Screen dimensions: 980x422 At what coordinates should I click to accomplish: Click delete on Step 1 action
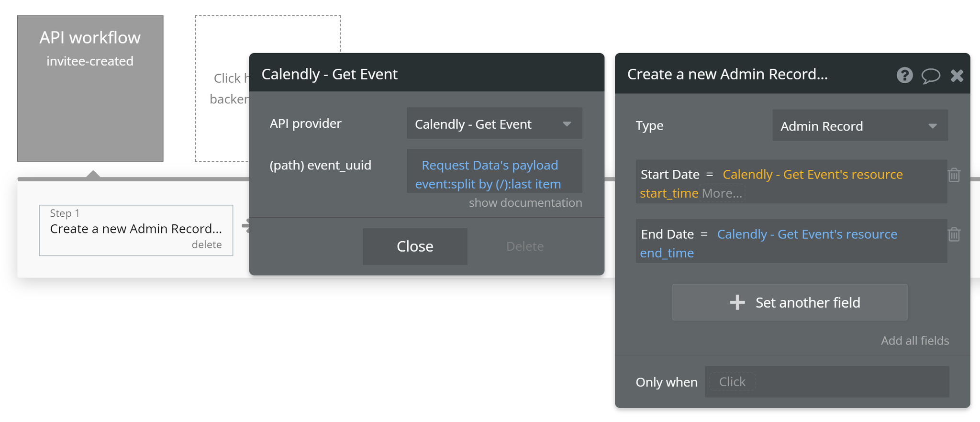pyautogui.click(x=207, y=244)
